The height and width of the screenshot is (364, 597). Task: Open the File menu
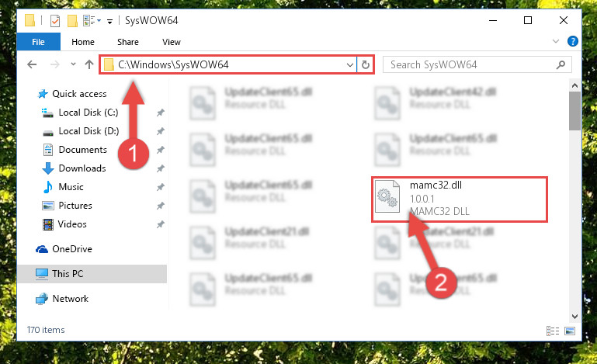(x=38, y=42)
